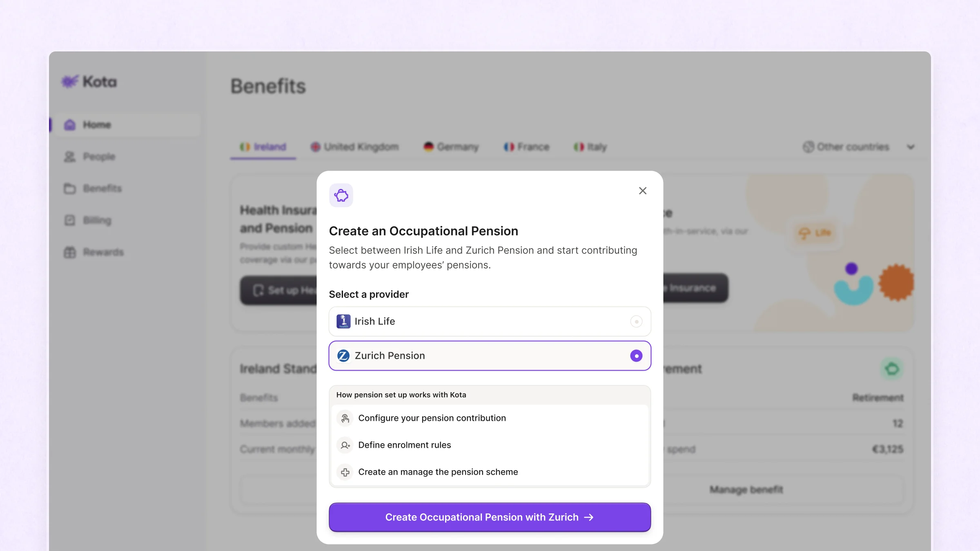Click the Irish Life provider logo

[x=343, y=322]
